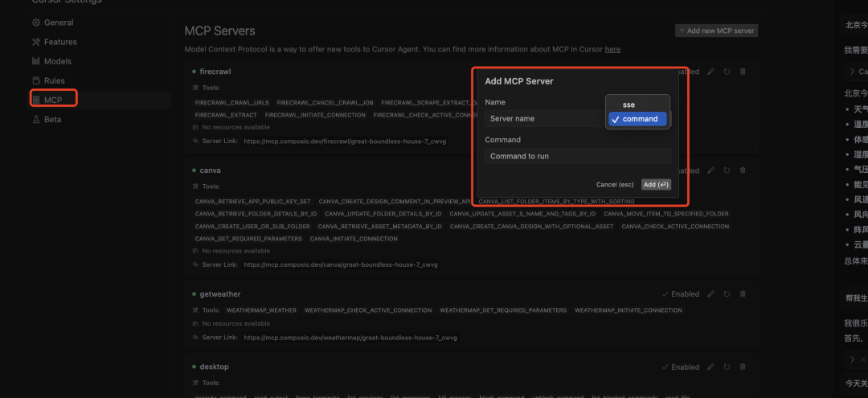The image size is (868, 398).
Task: Click the trash icon for canva server
Action: coord(742,170)
